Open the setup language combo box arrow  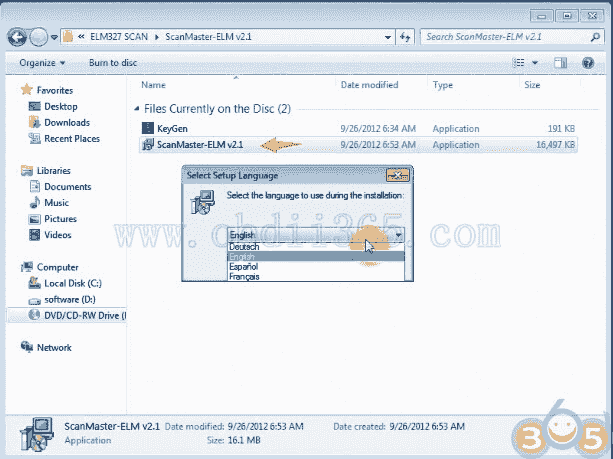point(398,235)
